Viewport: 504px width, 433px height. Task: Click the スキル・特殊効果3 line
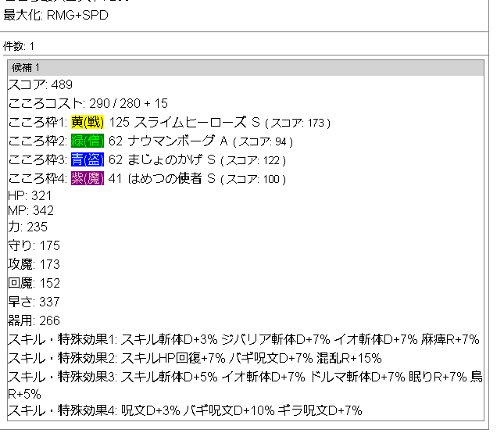(245, 385)
